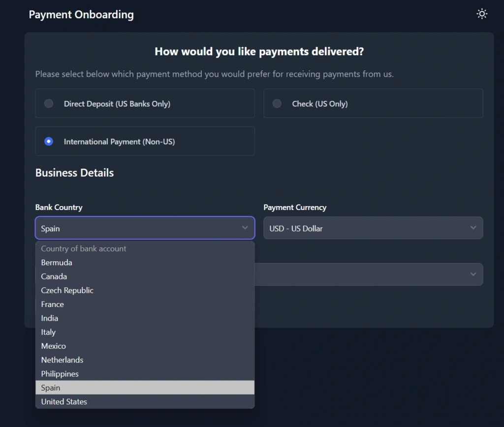The image size is (504, 427).
Task: Choose United States from the list
Action: (x=64, y=402)
